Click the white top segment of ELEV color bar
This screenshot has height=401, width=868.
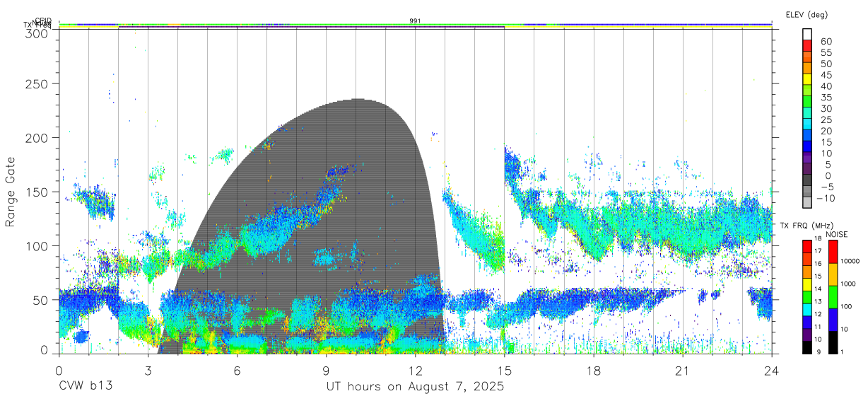point(807,33)
